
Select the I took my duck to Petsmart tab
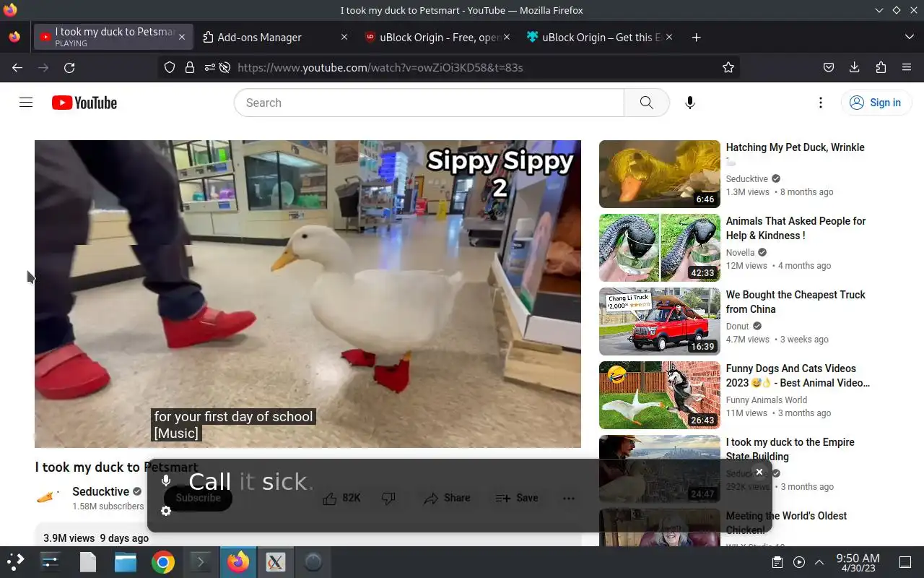tap(107, 37)
